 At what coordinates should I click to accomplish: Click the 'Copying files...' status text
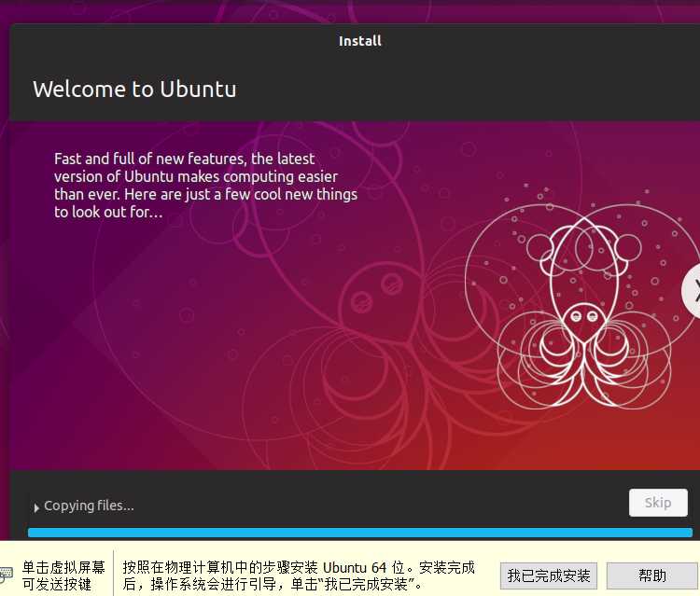89,506
